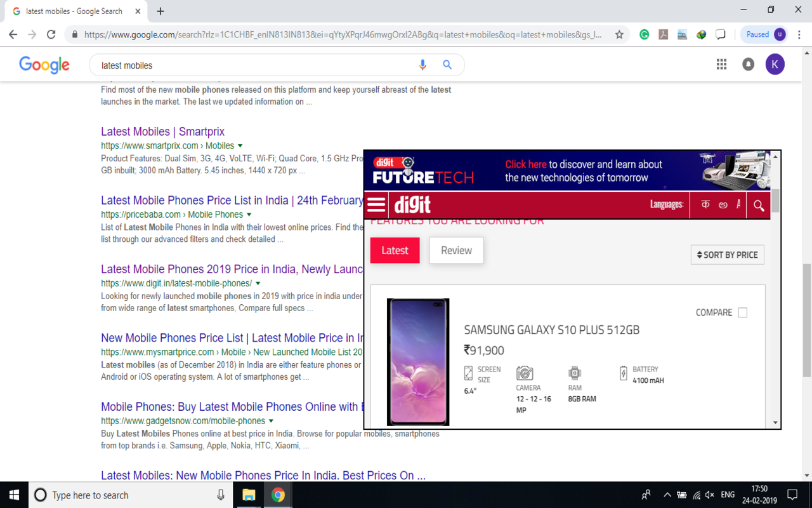Search by voice using the microphone icon
Image resolution: width=812 pixels, height=508 pixels.
coord(422,65)
